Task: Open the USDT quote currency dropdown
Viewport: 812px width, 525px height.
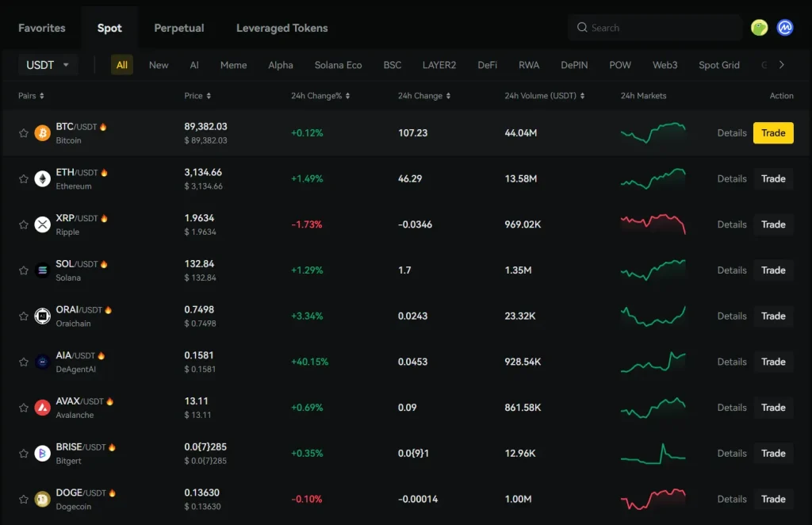Action: (48, 64)
